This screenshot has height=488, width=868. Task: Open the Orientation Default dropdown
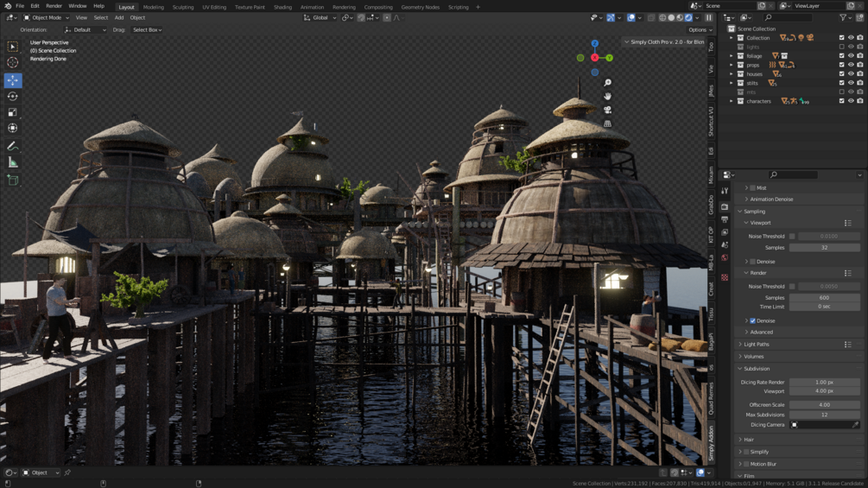86,30
